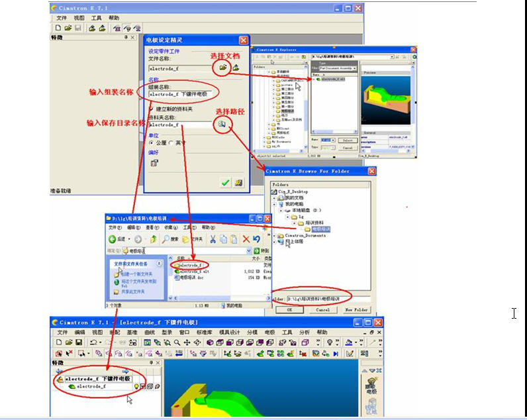This screenshot has height=420, width=527.
Task: Click the folder tree vertical scrollbar in the Cimatron E Explorer
Action: click(305, 107)
